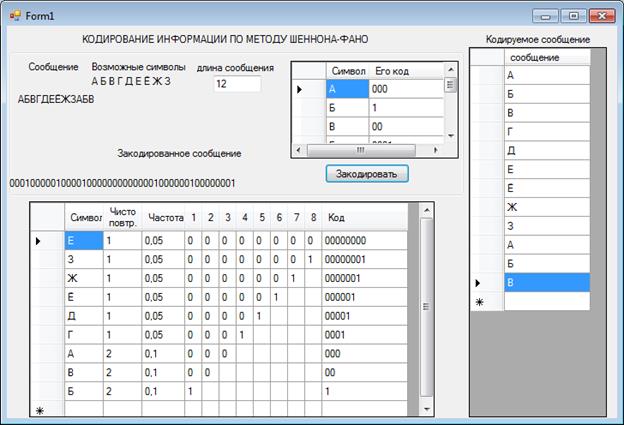Screen dimensions: 624x425
Task: Click the сообщение column header
Action: point(547,57)
